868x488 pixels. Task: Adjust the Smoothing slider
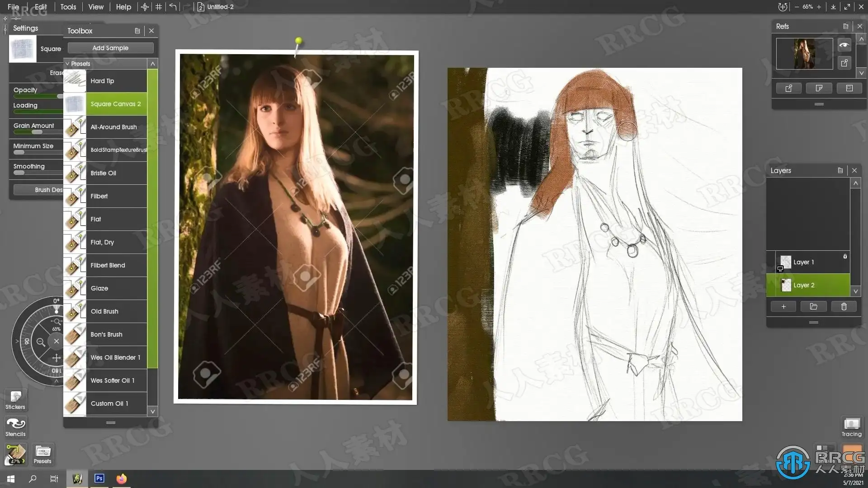click(x=38, y=173)
